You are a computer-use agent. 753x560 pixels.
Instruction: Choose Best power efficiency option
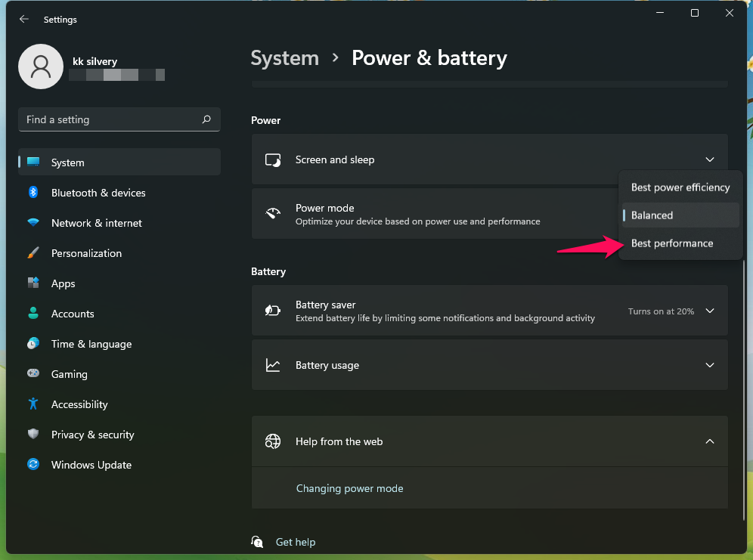pyautogui.click(x=680, y=187)
